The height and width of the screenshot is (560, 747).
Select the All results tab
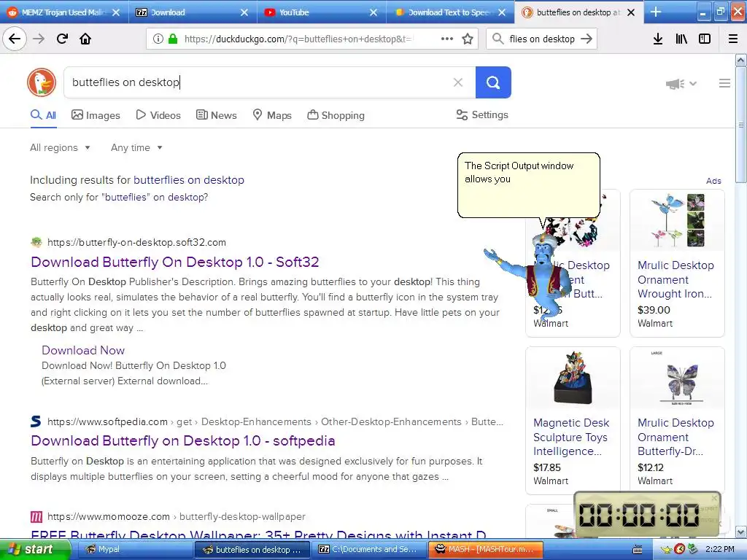(x=43, y=115)
